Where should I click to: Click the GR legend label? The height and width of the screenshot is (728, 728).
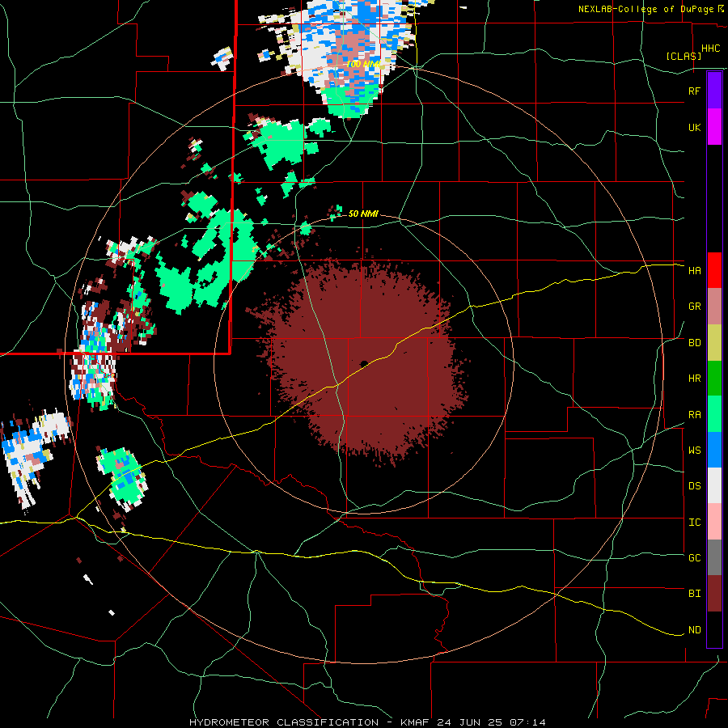coord(695,307)
